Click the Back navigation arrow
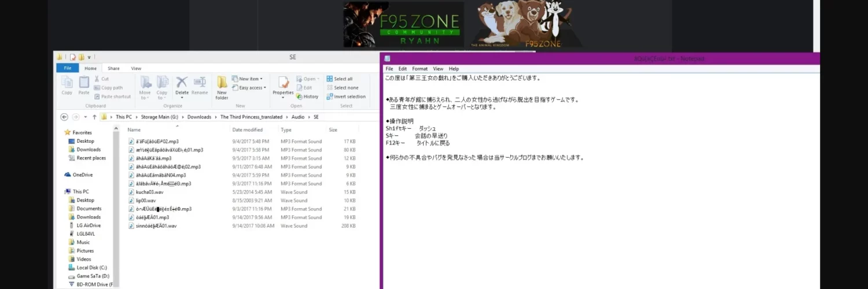This screenshot has width=868, height=289. click(64, 117)
